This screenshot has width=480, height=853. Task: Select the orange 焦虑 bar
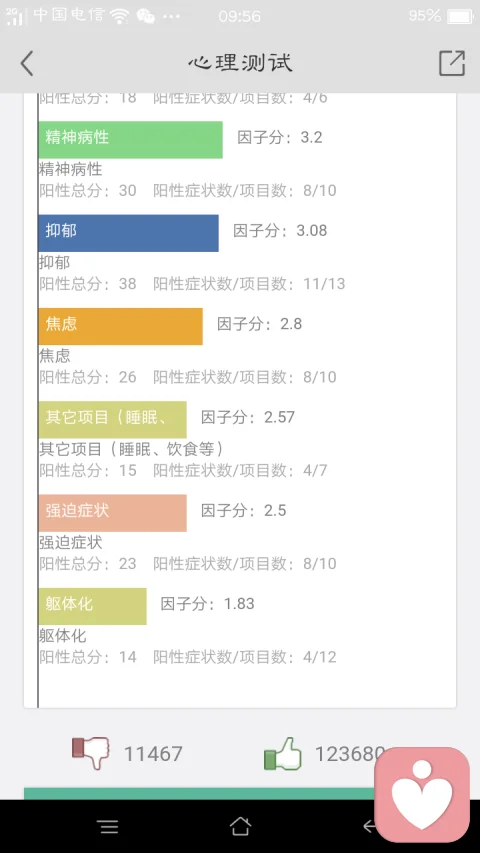click(120, 326)
